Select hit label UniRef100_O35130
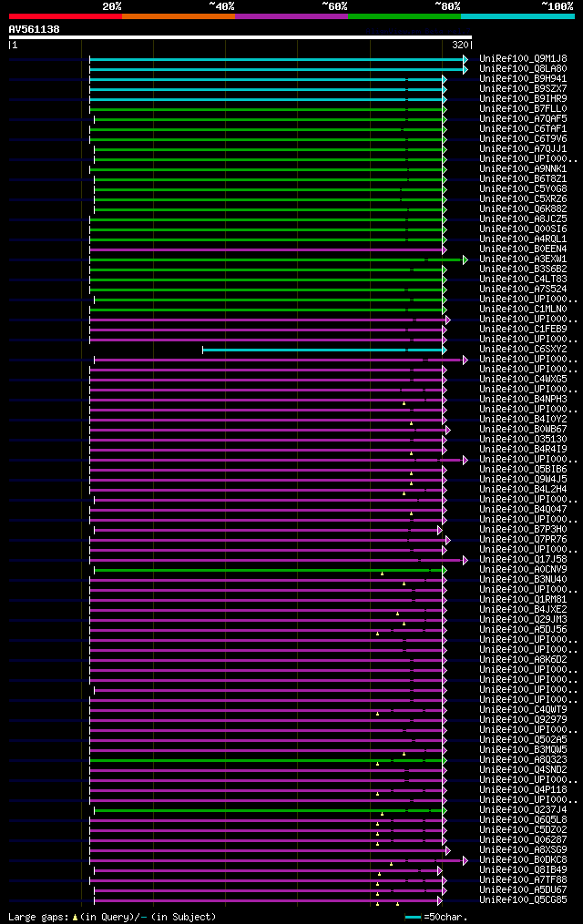The height and width of the screenshot is (924, 583). 523,440
